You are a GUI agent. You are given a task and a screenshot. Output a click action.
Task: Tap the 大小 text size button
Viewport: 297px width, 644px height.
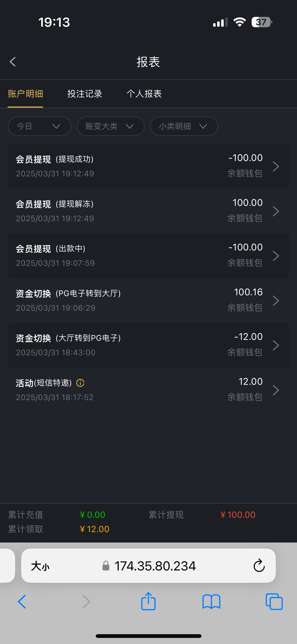pos(40,566)
